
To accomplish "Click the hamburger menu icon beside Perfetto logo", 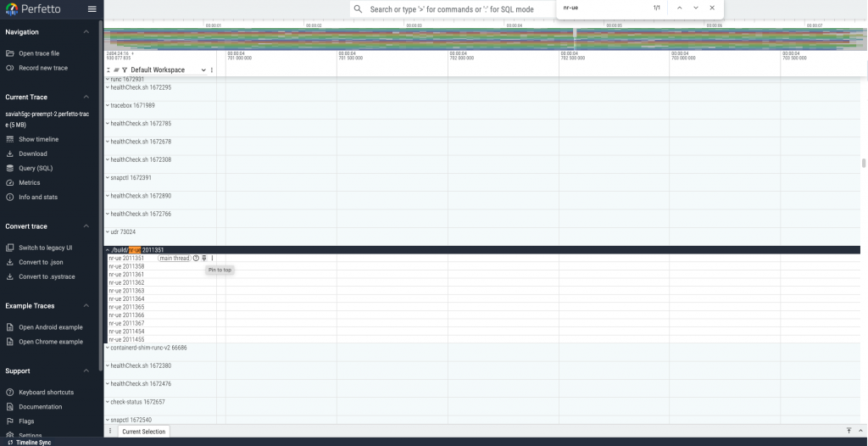I will (92, 9).
